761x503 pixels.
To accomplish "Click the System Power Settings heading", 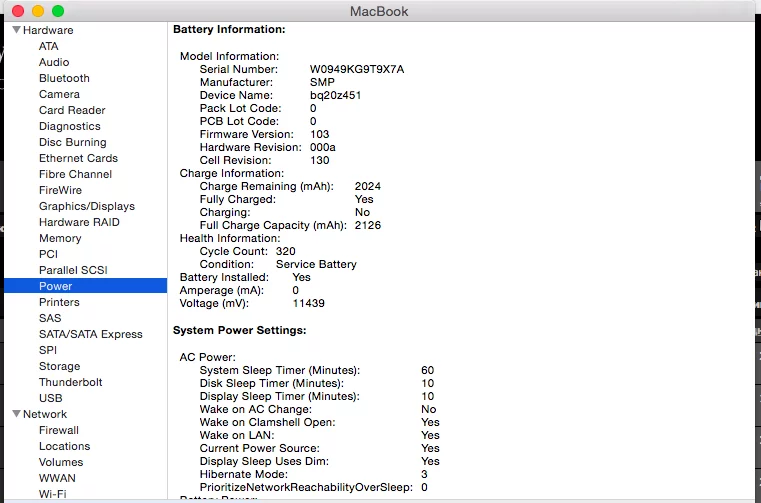I will click(x=240, y=331).
